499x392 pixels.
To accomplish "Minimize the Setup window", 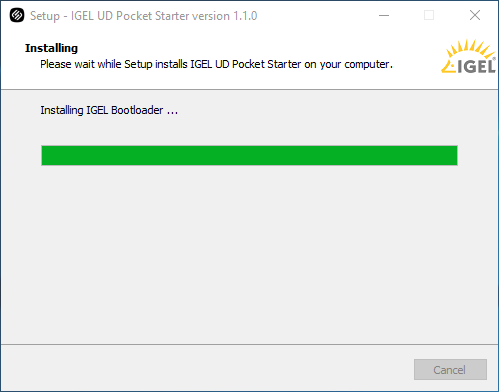I will [x=384, y=15].
